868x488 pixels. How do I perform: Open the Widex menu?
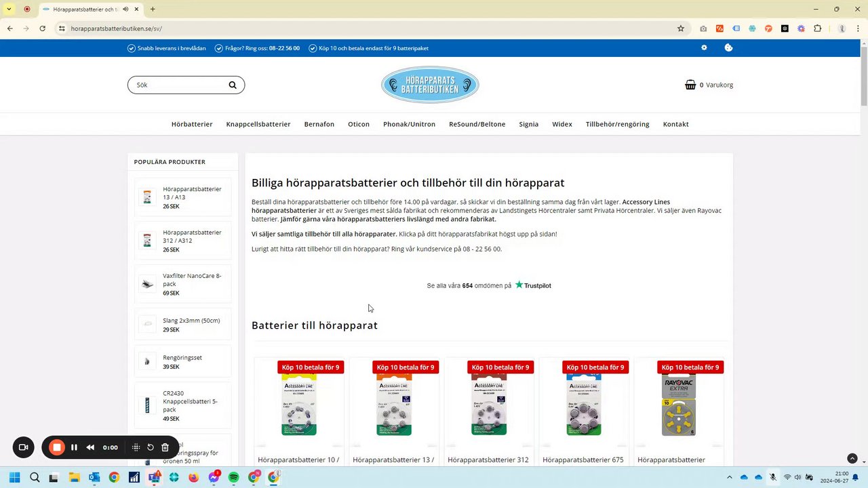click(562, 124)
